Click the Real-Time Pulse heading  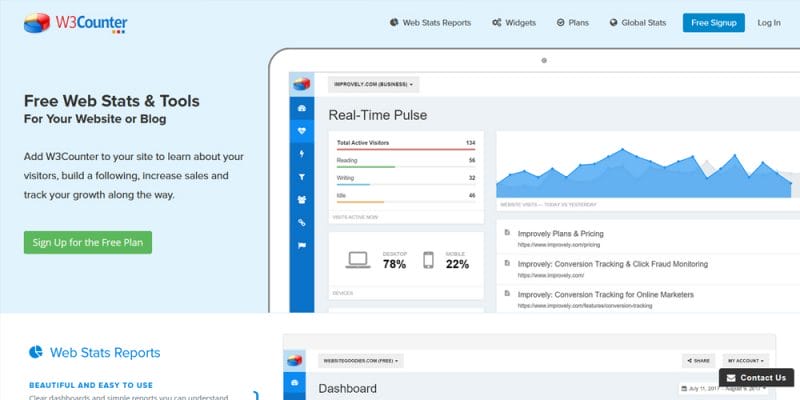[x=378, y=115]
